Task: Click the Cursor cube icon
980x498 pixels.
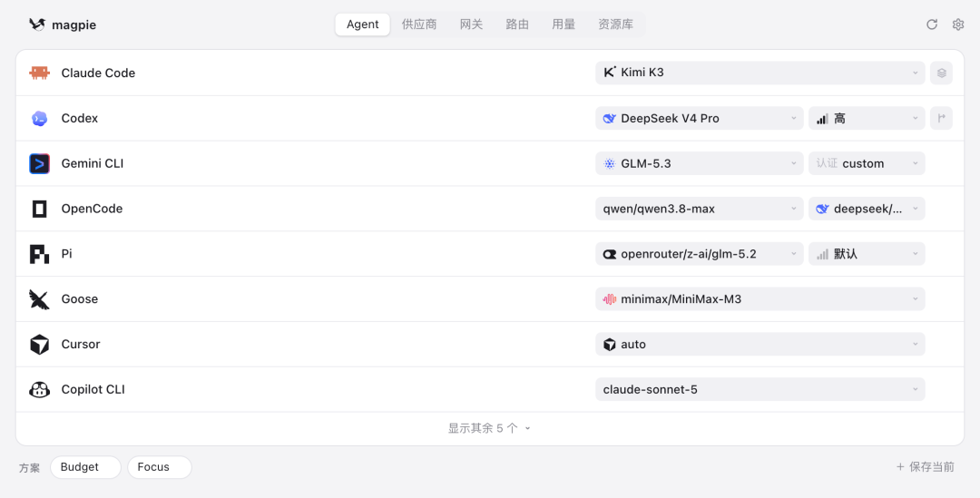Action: [x=39, y=345]
